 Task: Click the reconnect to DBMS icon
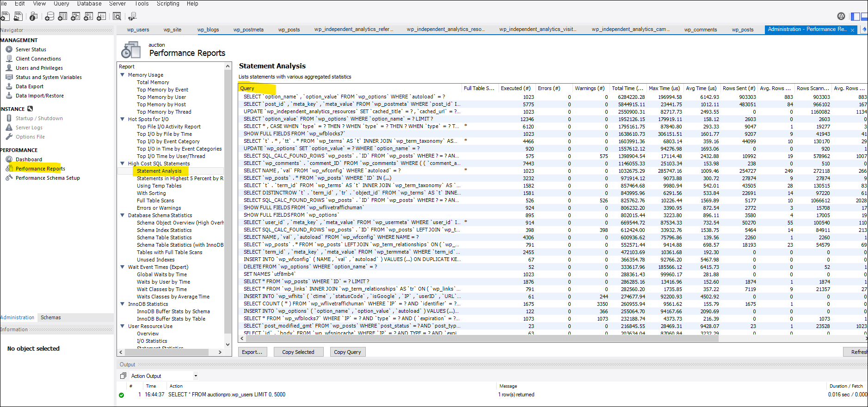[x=132, y=17]
